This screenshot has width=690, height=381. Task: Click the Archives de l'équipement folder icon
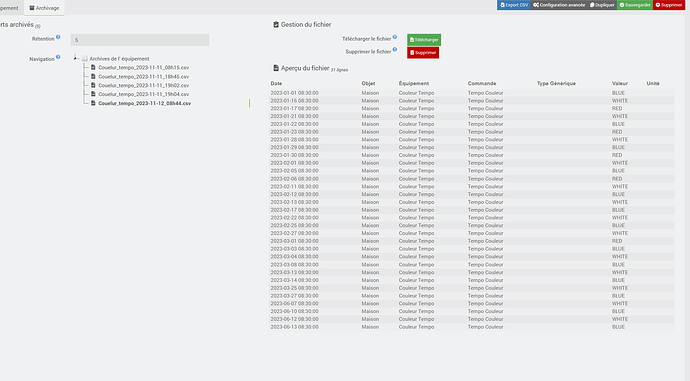click(x=85, y=59)
